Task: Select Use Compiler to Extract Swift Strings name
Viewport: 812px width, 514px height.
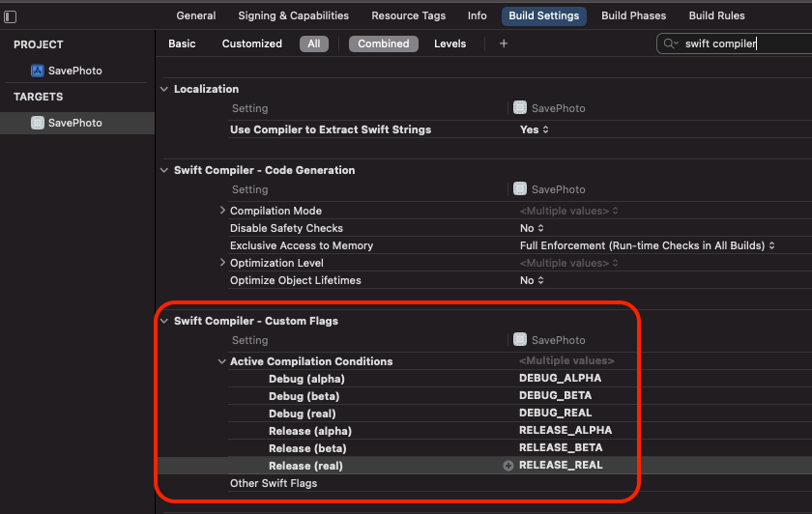Action: tap(331, 129)
